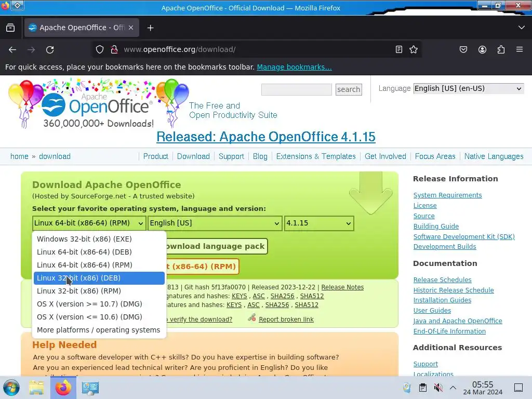Open the site Language selector dropdown

click(x=469, y=88)
